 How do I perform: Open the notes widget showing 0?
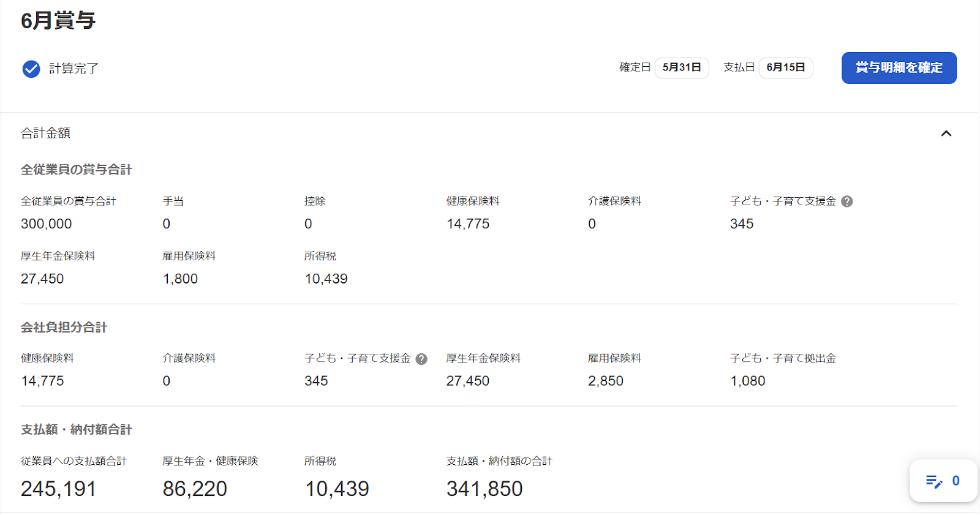click(943, 481)
